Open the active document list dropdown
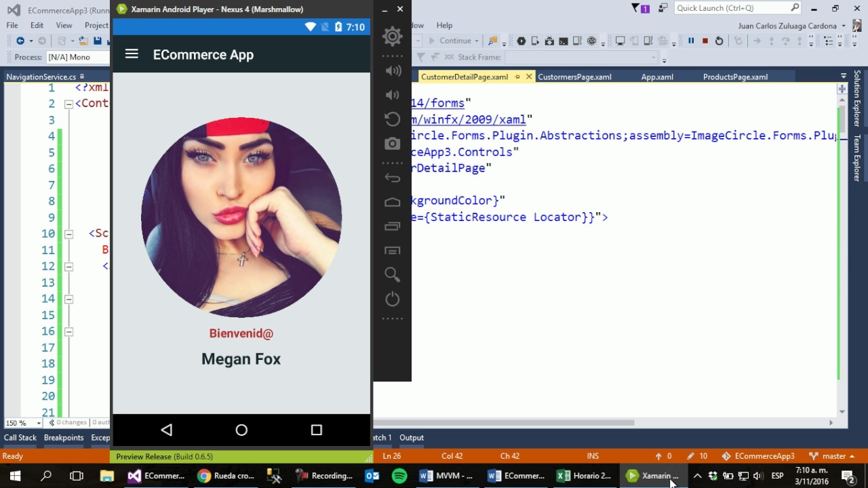The height and width of the screenshot is (488, 868). 844,77
